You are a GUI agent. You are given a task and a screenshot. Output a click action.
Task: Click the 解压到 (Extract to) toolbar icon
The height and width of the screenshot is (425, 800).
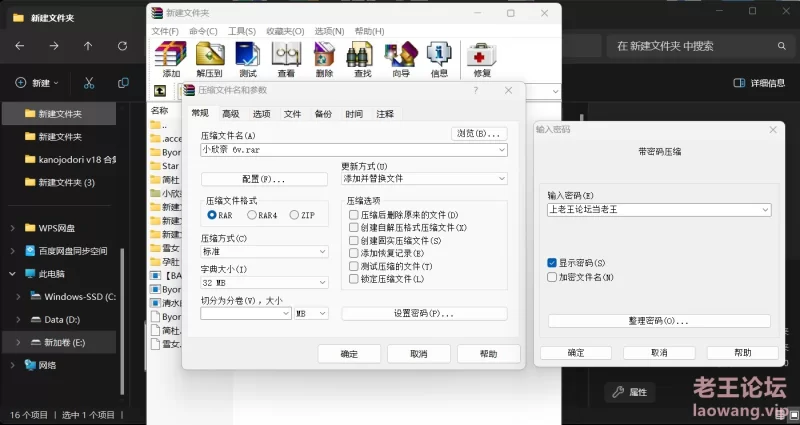point(210,59)
